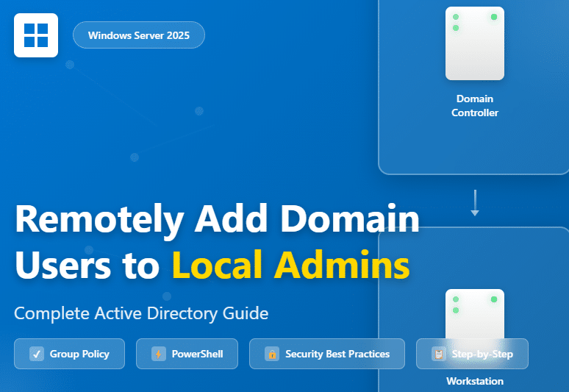This screenshot has width=569, height=392.
Task: Click the lightning bolt icon beside PowerShell
Action: tap(159, 354)
